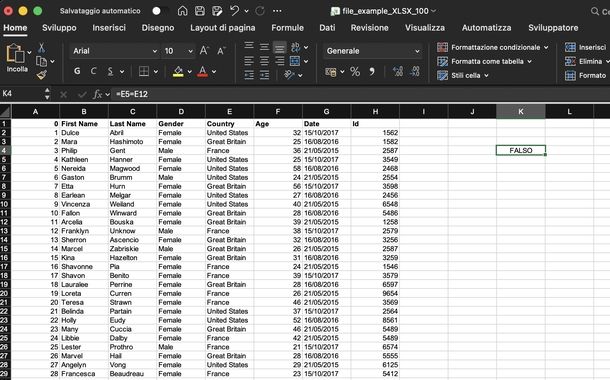Select cell K4 showing FALSO
Screen dimensions: 610x380
(x=521, y=150)
